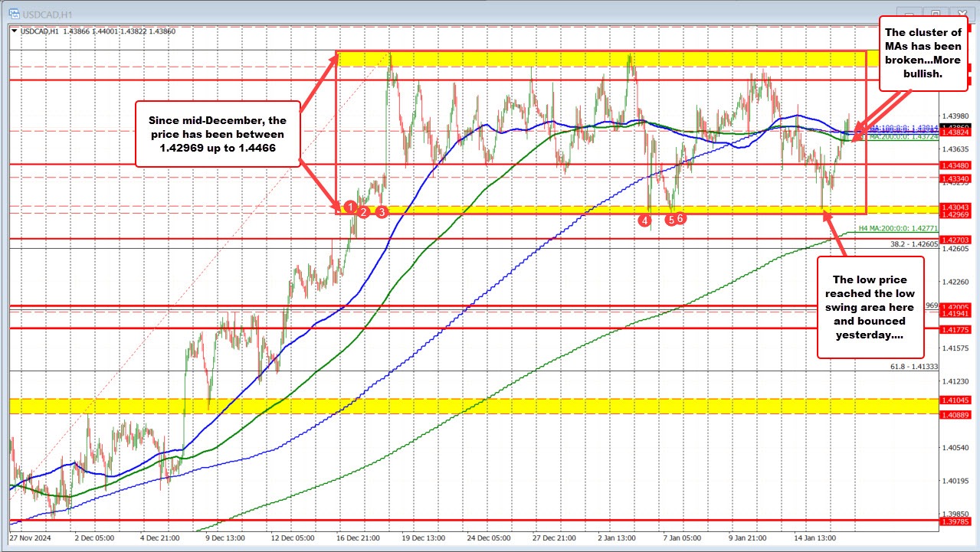
Task: Select the 'Since mid-December' annotation box
Action: pyautogui.click(x=218, y=134)
